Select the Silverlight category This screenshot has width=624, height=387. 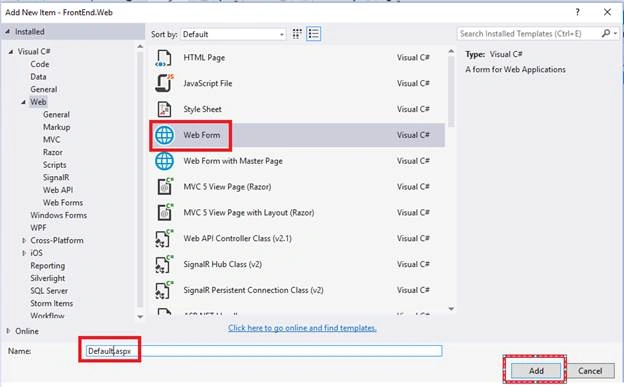pyautogui.click(x=47, y=278)
